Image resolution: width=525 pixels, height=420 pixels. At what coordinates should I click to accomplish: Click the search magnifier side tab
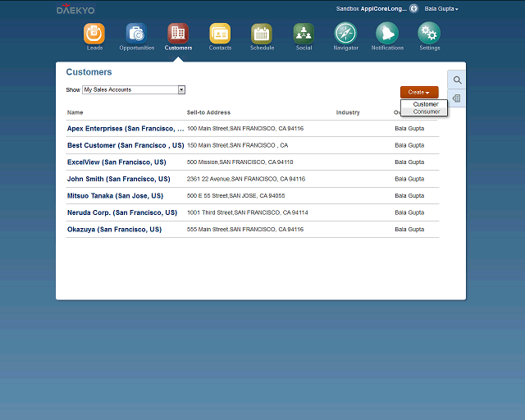coord(457,80)
